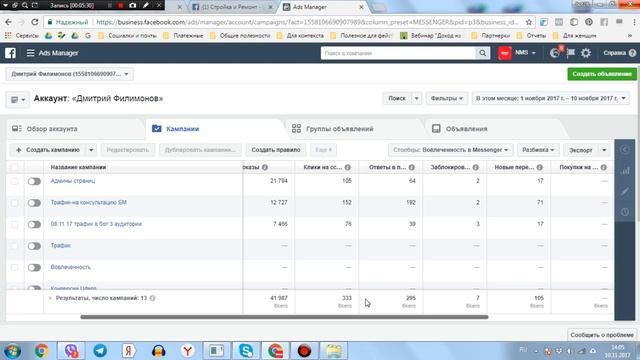
Task: Click the Windows Start button
Action: coord(12,351)
